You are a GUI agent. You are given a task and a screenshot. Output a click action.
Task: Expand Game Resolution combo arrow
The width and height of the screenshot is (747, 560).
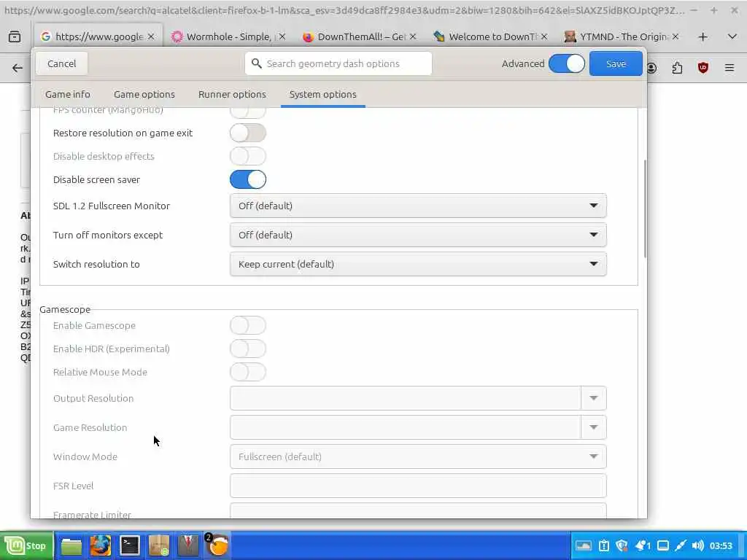(x=594, y=427)
